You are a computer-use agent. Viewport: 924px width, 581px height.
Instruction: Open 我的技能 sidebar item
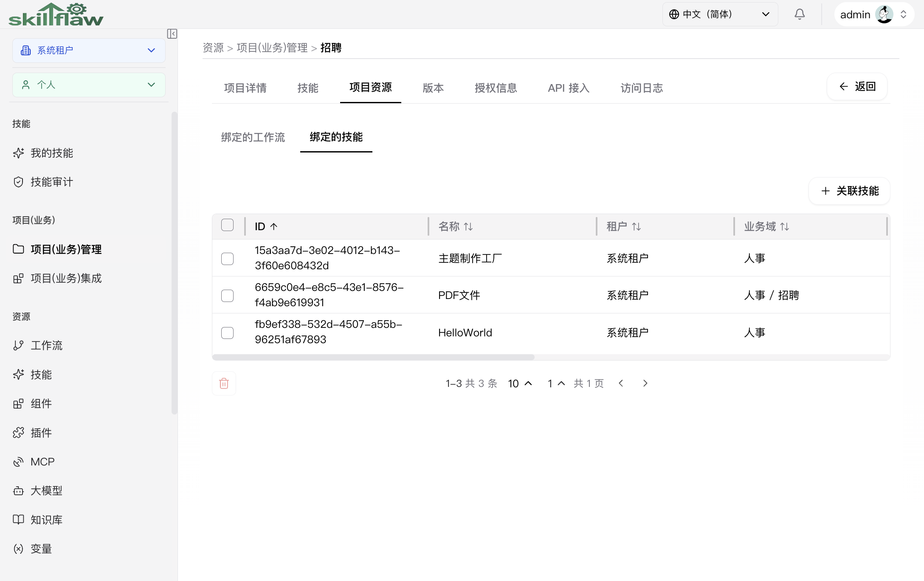pyautogui.click(x=89, y=153)
